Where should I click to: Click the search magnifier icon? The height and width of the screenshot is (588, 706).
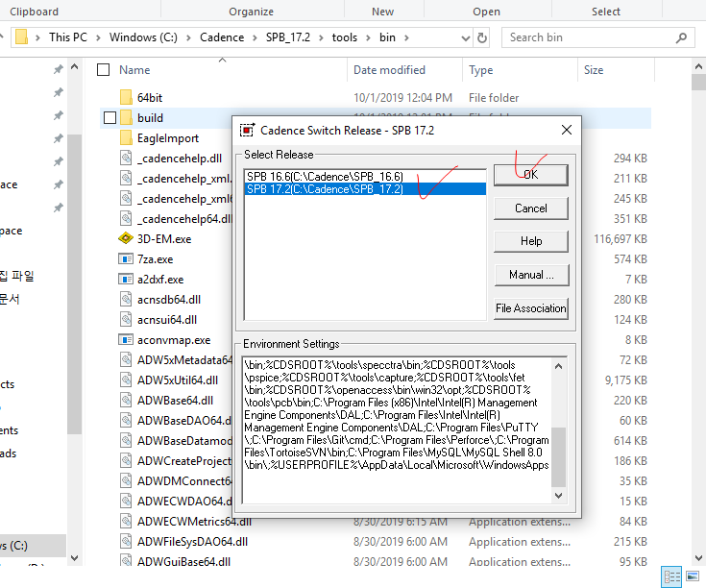681,37
